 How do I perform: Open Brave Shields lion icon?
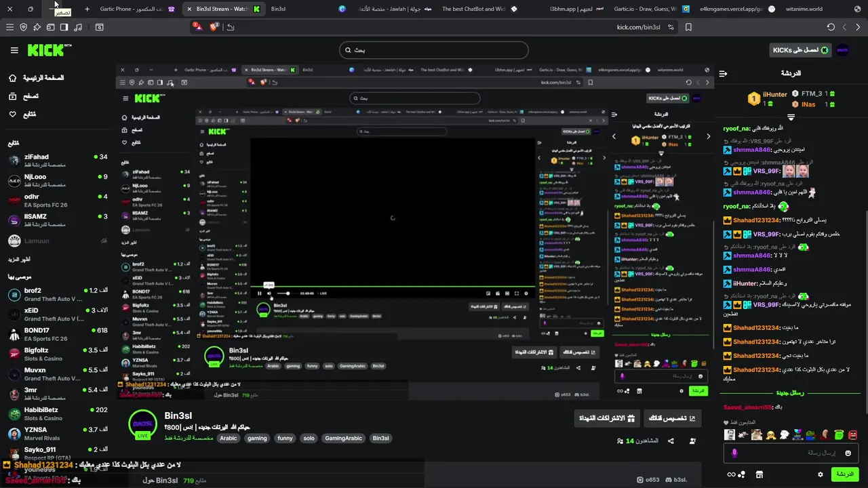point(214,27)
